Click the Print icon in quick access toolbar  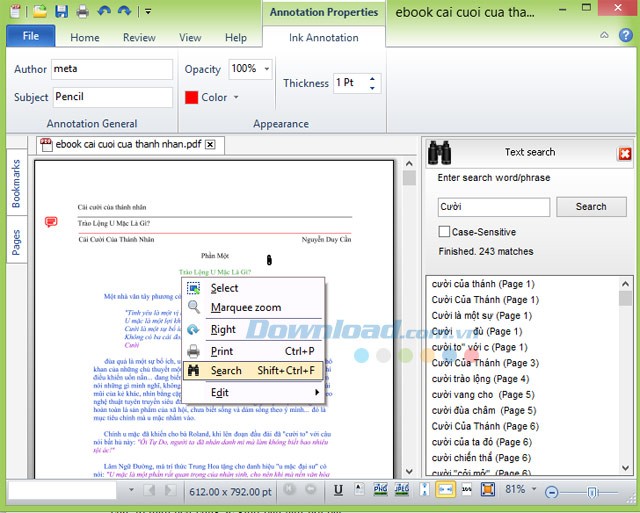(x=80, y=12)
